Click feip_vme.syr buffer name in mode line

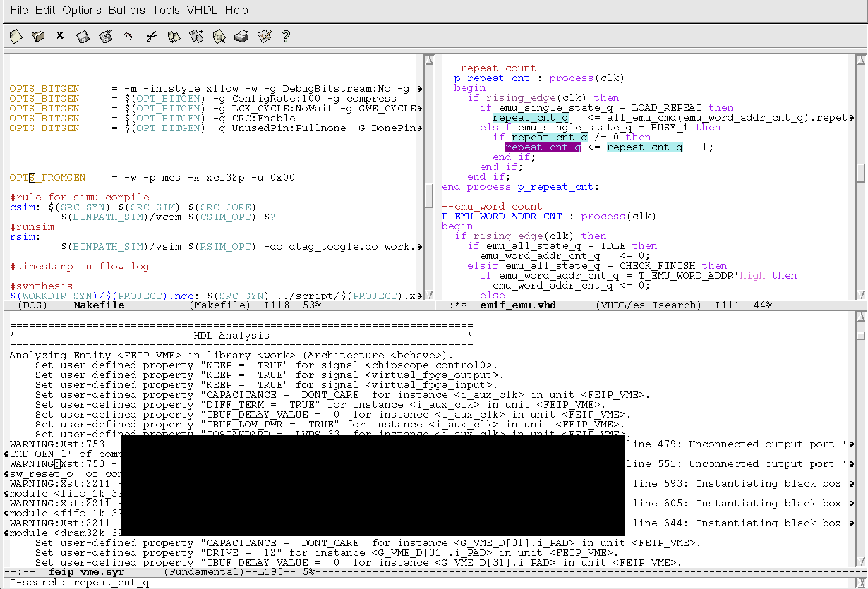(x=87, y=572)
